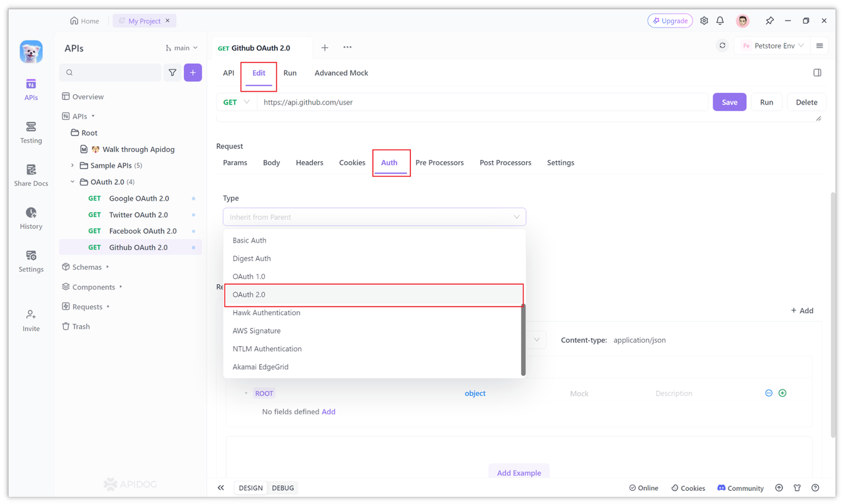Open the APIs sidebar section
The image size is (843, 504).
tap(31, 90)
